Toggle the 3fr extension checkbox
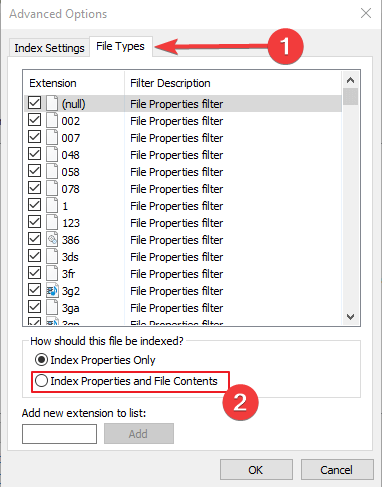382x487 pixels. 34,273
